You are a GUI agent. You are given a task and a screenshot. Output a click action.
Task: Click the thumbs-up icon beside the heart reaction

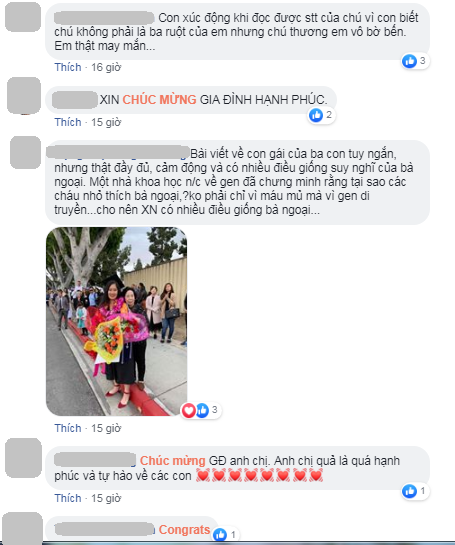click(202, 410)
